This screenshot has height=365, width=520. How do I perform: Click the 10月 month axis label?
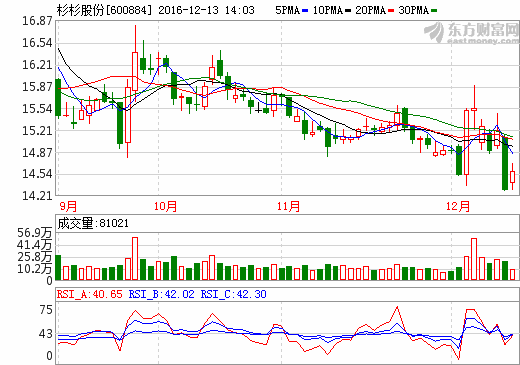tap(165, 206)
